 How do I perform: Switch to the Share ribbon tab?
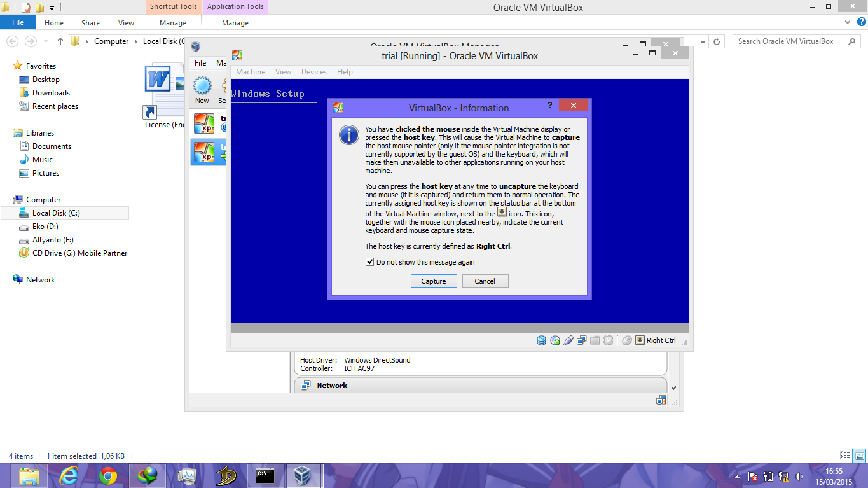[x=90, y=23]
